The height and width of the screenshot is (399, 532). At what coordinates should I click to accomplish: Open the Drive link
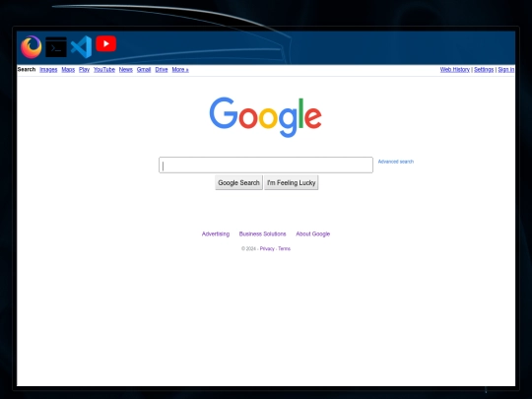[x=162, y=70]
